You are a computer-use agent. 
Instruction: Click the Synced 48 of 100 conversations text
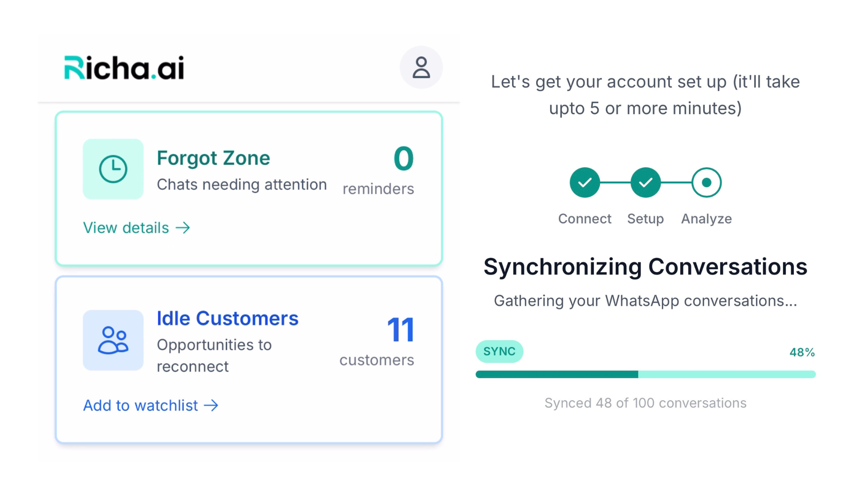645,403
